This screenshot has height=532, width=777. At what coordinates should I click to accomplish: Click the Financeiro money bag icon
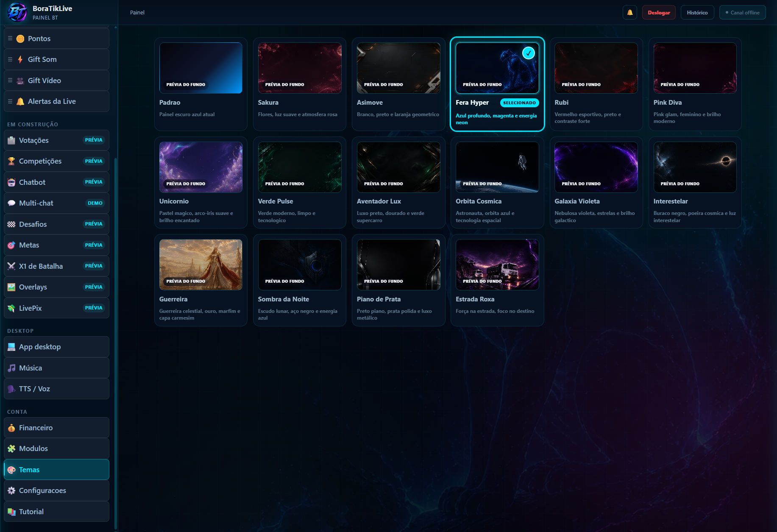click(11, 428)
